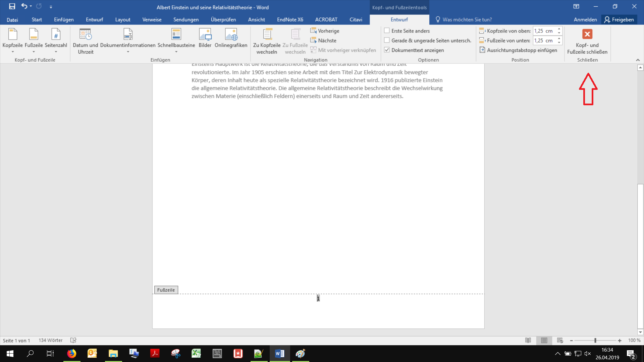
Task: Expand Dokumentinformationen dropdown
Action: tap(128, 52)
